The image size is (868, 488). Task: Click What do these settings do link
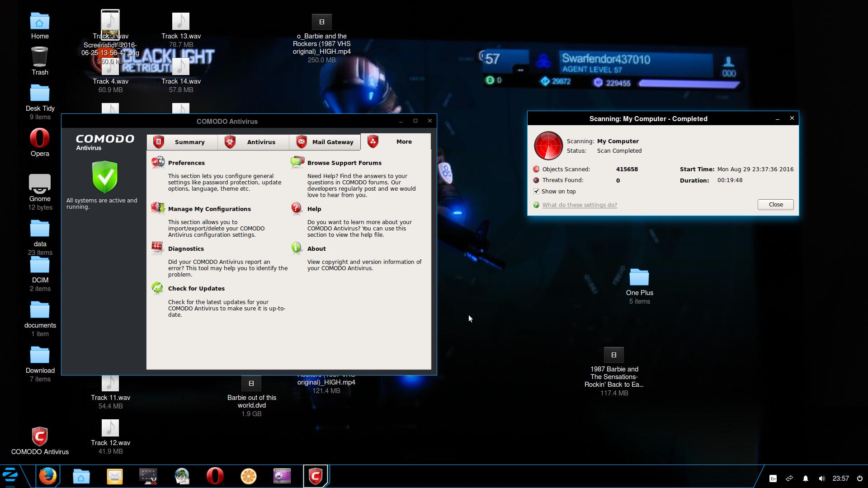579,204
